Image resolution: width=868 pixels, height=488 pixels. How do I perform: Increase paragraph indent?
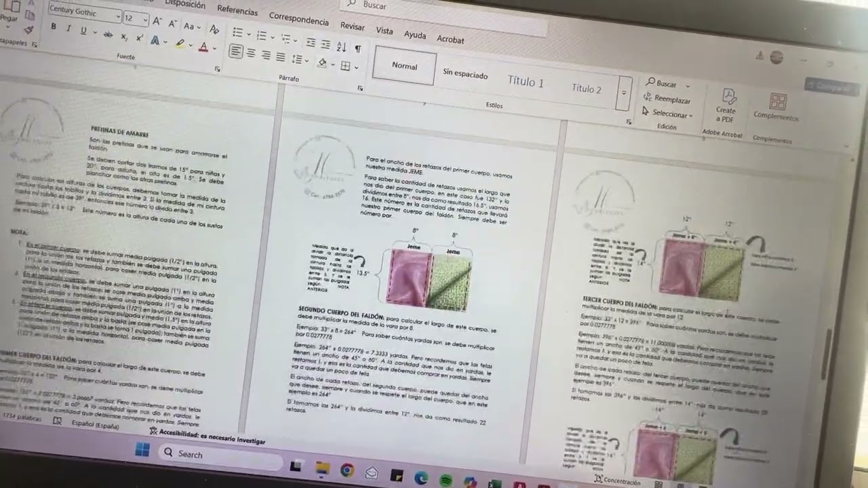point(325,45)
